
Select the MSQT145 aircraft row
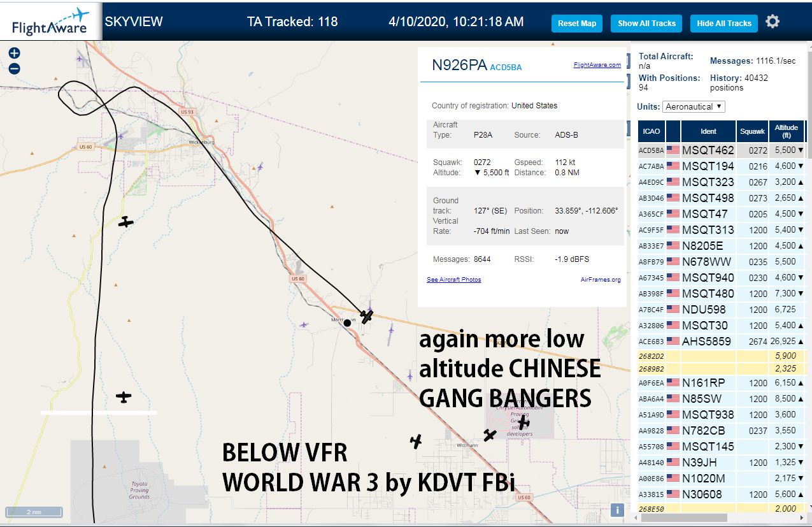(722, 447)
